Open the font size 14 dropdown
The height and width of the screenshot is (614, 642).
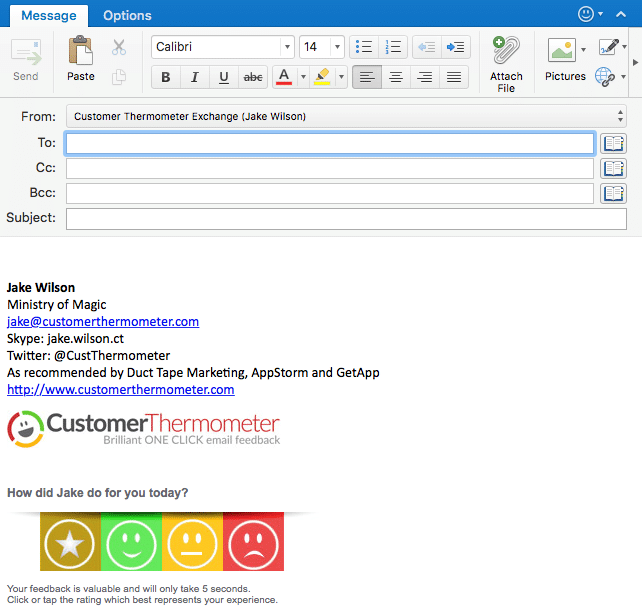pyautogui.click(x=337, y=47)
